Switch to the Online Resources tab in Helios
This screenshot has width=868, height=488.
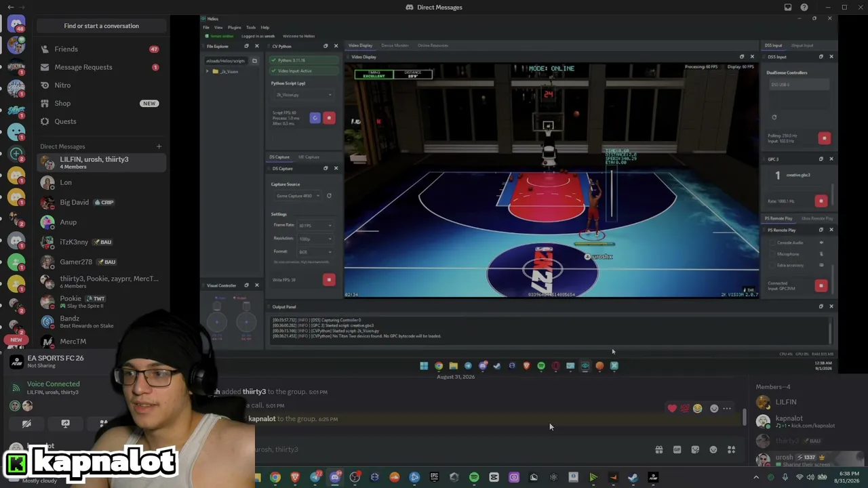(x=433, y=45)
